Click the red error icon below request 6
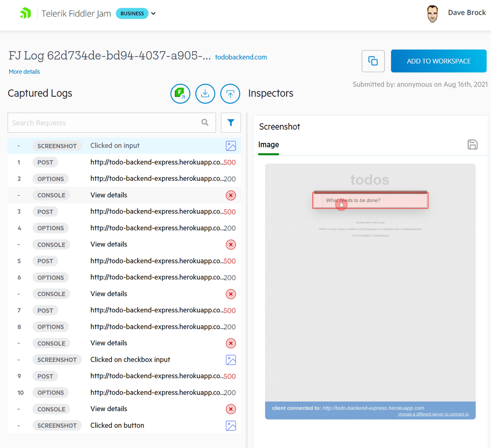 click(231, 294)
